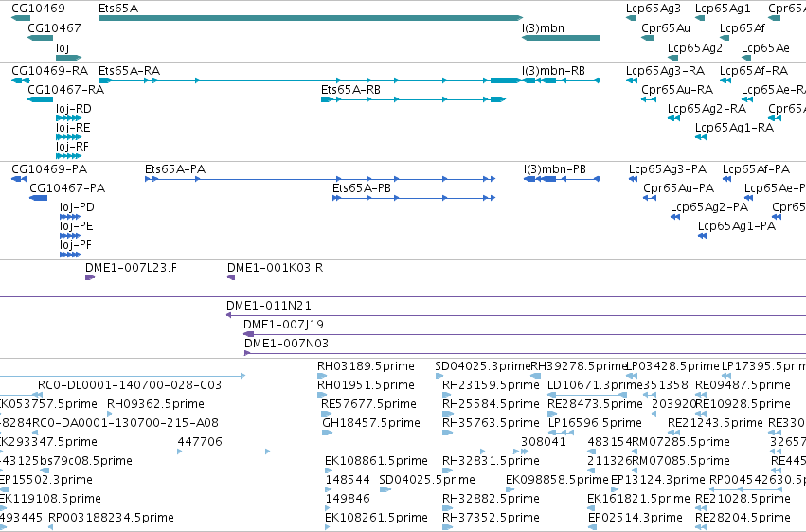Click the Lcp65Af gene label

pos(742,27)
